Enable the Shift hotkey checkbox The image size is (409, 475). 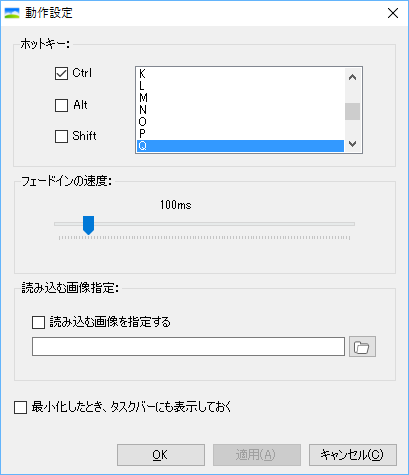pyautogui.click(x=61, y=136)
